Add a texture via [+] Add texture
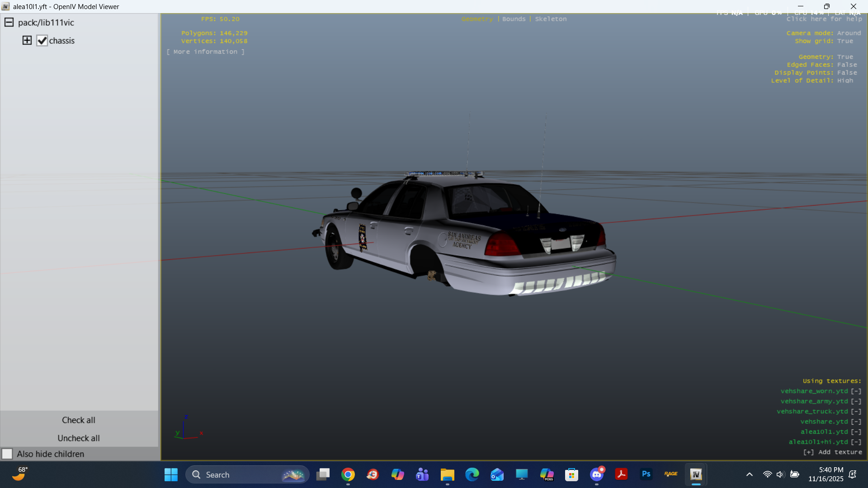Image resolution: width=868 pixels, height=488 pixels. (x=832, y=452)
